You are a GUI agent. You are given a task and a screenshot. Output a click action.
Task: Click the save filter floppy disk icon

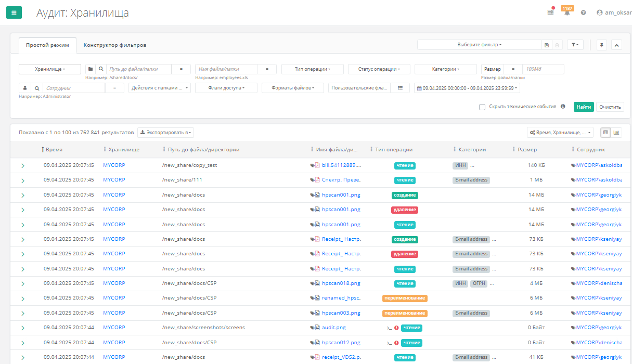click(x=547, y=45)
